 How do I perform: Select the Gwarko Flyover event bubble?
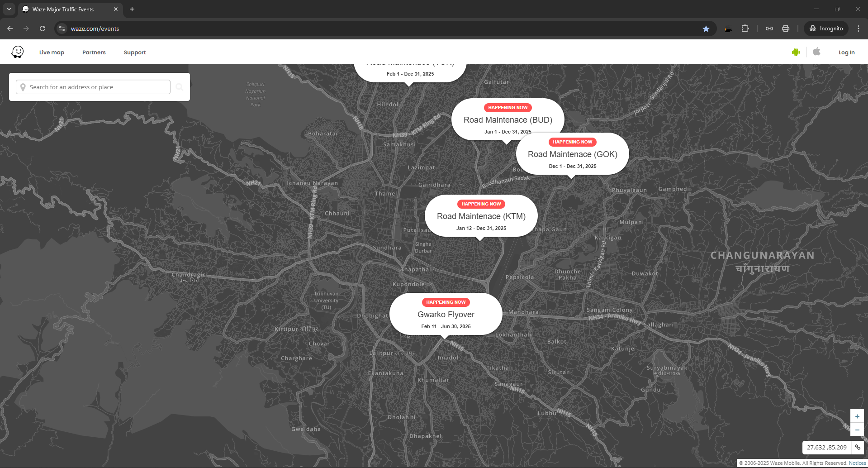tap(446, 315)
